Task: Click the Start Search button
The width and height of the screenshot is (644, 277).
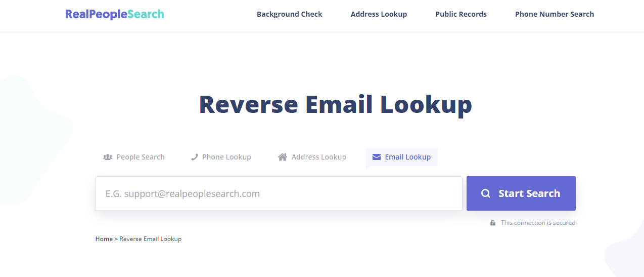Action: pos(521,193)
